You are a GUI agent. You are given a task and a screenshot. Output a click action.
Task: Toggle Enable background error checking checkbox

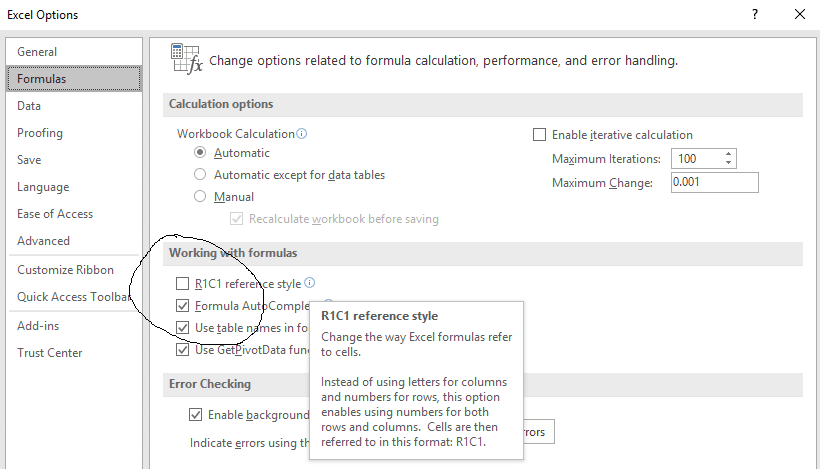click(195, 415)
